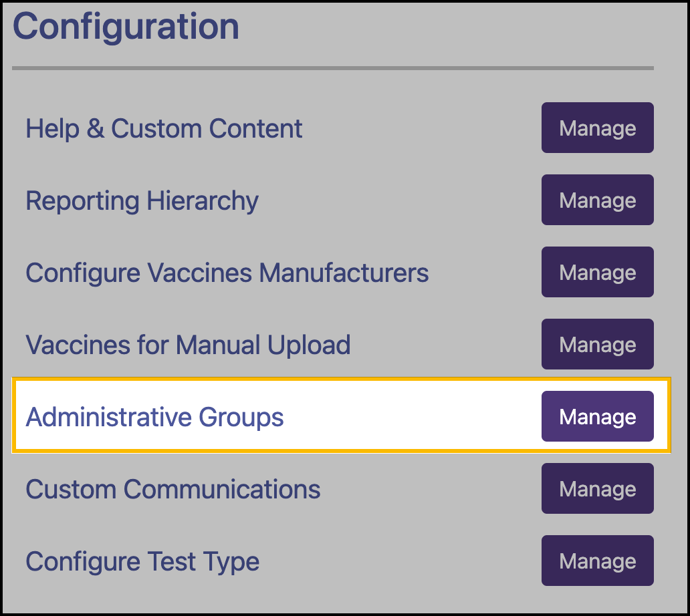Click the highlighted Administrative Groups row

pyautogui.click(x=267, y=416)
